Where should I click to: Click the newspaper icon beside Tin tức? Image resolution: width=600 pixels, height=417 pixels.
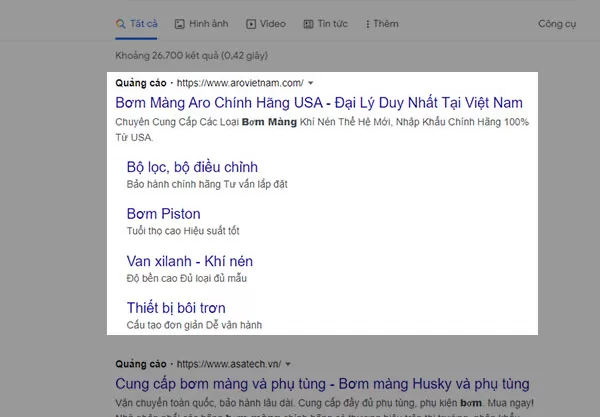tap(308, 24)
